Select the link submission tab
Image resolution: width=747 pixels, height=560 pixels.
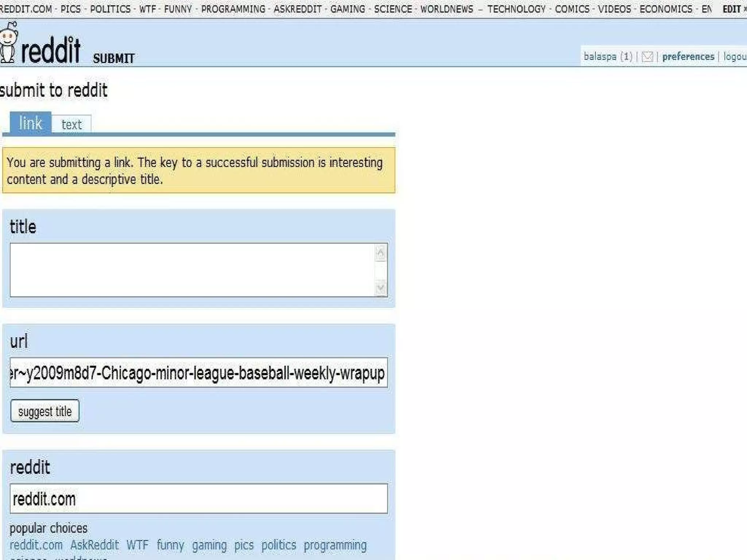tap(31, 123)
